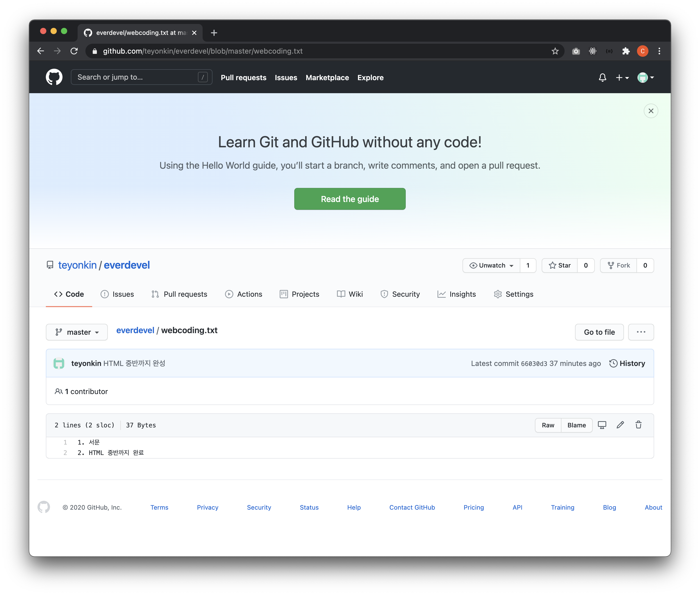Open the Training footer link
The image size is (700, 595).
pyautogui.click(x=562, y=507)
